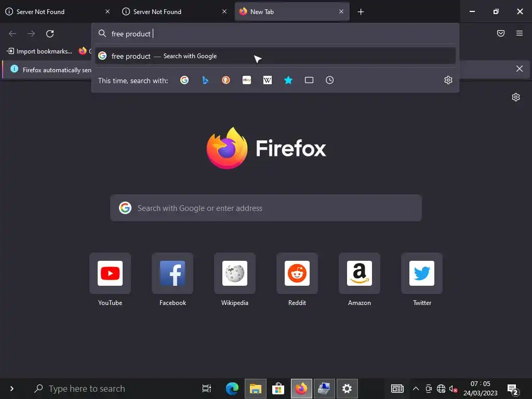This screenshot has width=532, height=399.
Task: Click Import bookmarks in bookmarks toolbar
Action: pos(39,51)
